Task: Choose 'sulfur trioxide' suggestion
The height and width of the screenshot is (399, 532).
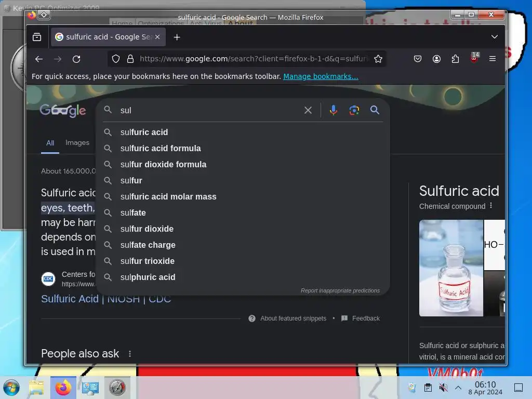Action: [x=243, y=261]
